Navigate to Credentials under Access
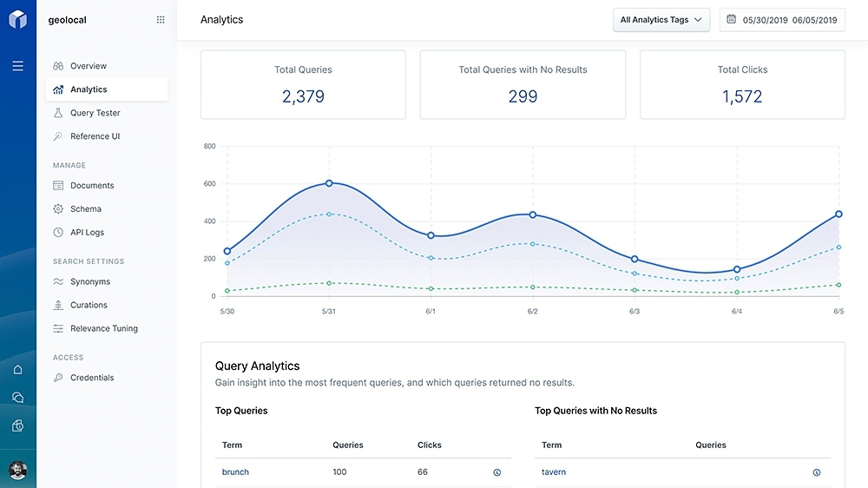The height and width of the screenshot is (488, 868). [92, 378]
